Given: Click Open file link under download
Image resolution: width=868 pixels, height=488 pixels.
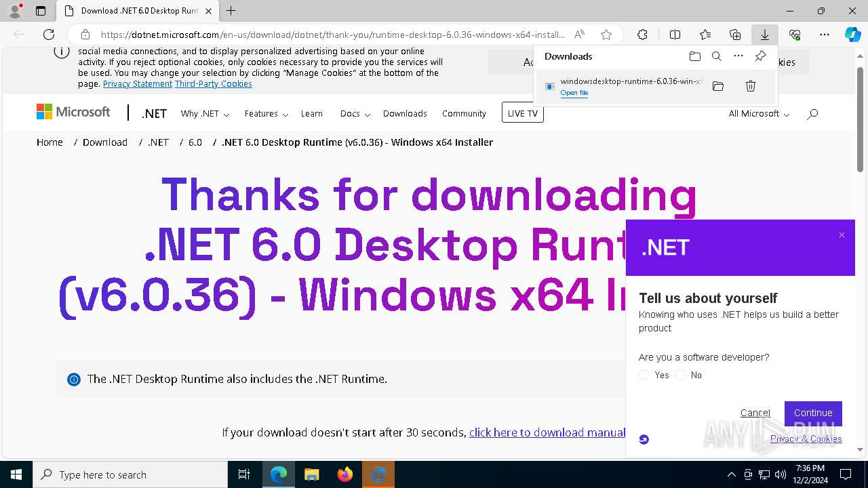Looking at the screenshot, I should [574, 93].
